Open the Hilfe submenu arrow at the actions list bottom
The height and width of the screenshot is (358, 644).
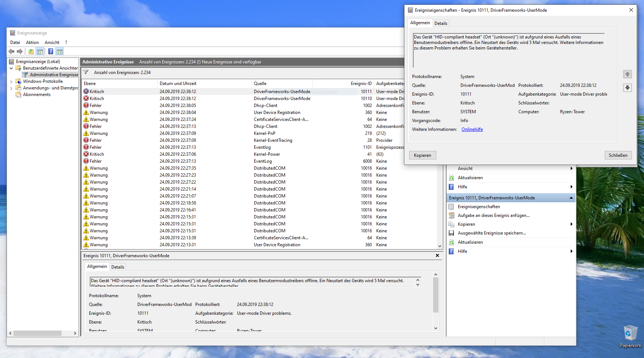571,251
